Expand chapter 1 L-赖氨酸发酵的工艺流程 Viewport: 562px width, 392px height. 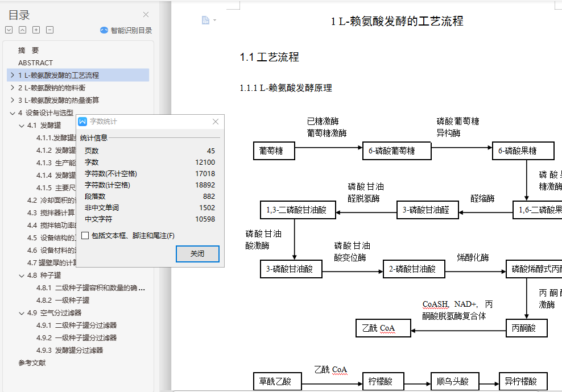click(x=12, y=75)
